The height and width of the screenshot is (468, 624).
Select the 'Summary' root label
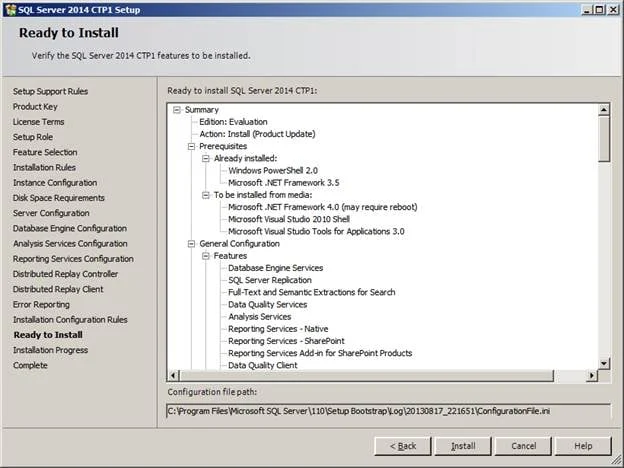click(x=202, y=110)
